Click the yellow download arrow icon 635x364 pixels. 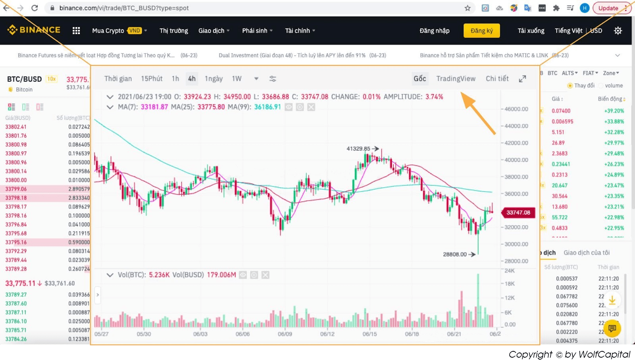coord(612,300)
